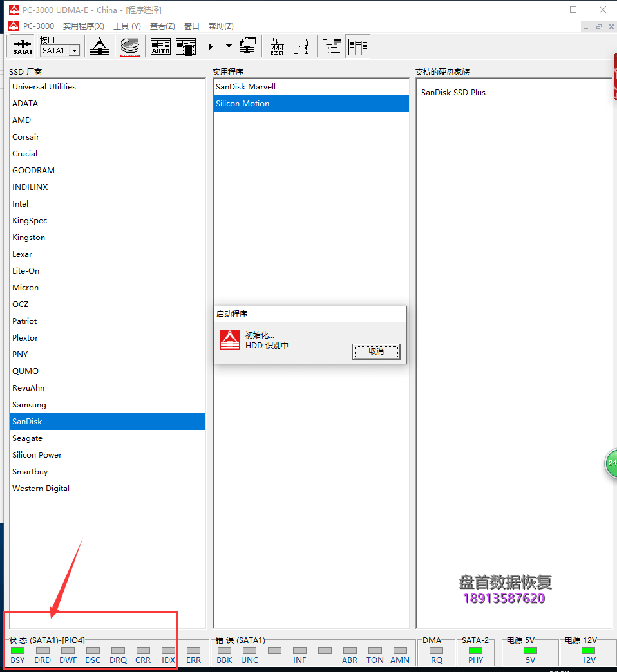
Task: Open the PC-3000 menu
Action: point(39,26)
